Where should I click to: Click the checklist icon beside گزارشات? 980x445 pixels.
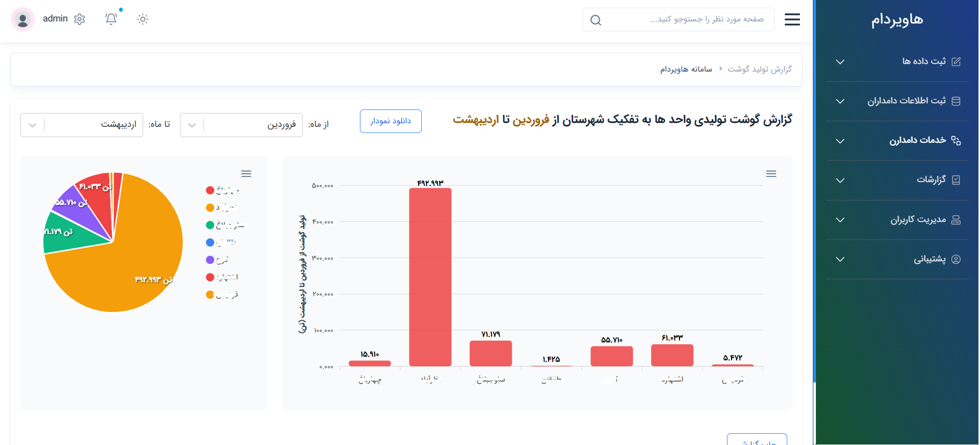coord(956,180)
